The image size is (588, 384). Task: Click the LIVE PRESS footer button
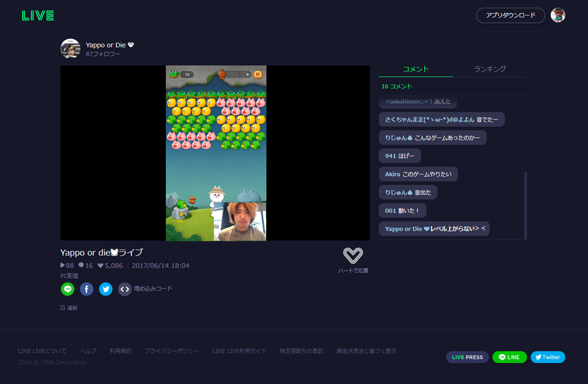coord(467,357)
